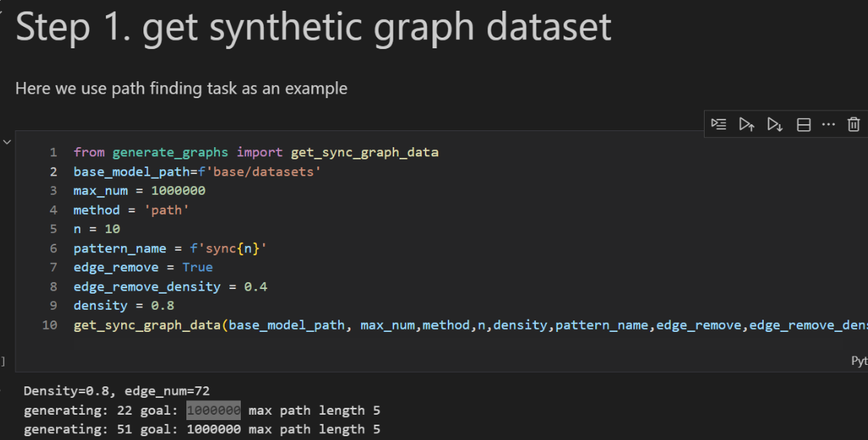This screenshot has height=440, width=868.
Task: Collapse the code cell with the chevron
Action: point(7,142)
